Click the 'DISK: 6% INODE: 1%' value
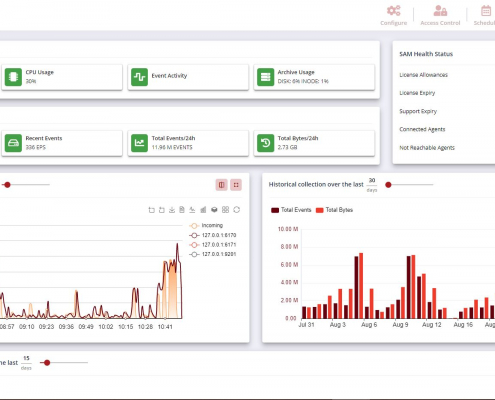495x400 pixels. click(303, 81)
